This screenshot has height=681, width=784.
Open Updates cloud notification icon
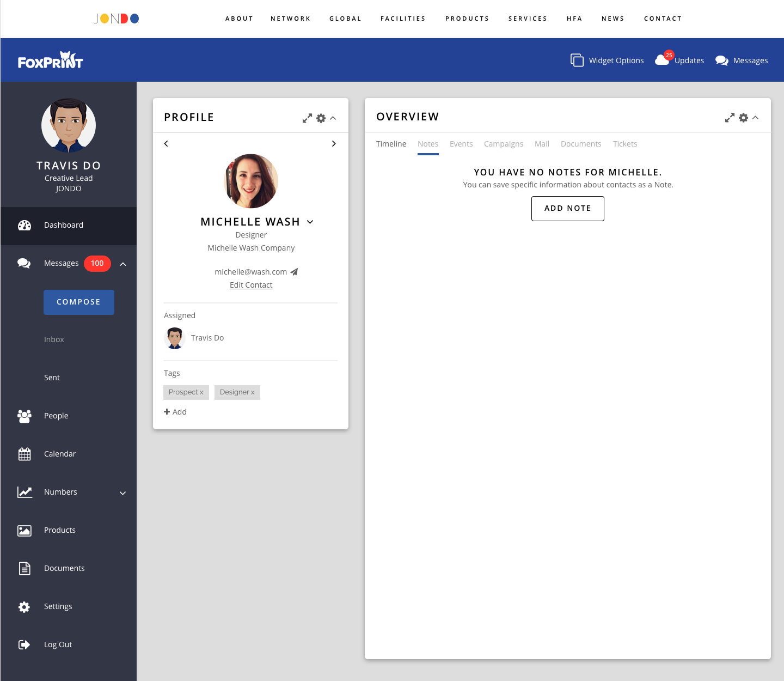[663, 59]
